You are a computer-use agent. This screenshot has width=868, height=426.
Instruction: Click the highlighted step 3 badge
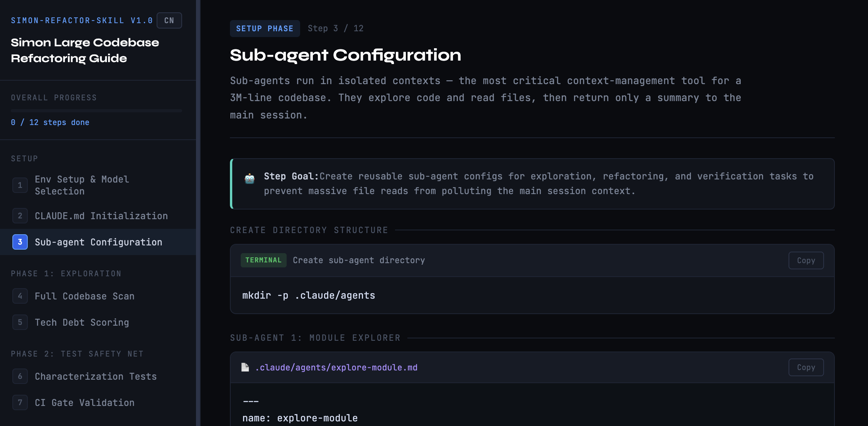click(20, 242)
